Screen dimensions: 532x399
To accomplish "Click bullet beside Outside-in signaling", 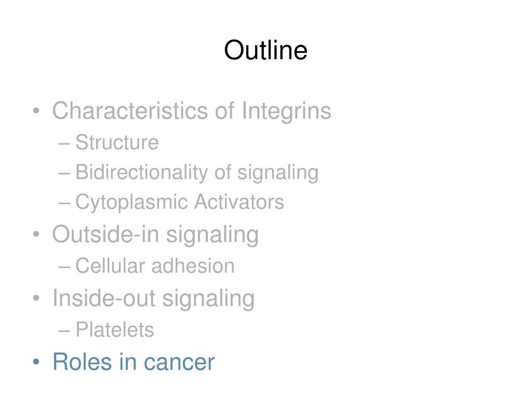I will 36,234.
